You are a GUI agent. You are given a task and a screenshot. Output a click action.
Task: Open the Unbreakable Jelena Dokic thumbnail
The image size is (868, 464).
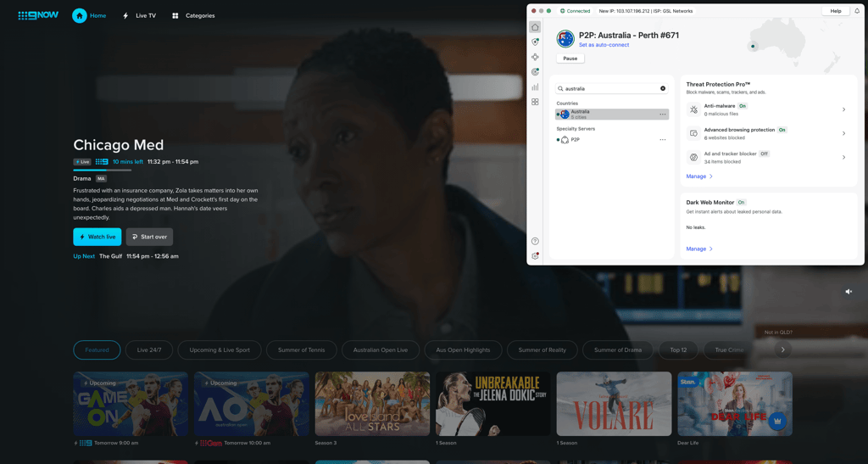click(x=493, y=404)
